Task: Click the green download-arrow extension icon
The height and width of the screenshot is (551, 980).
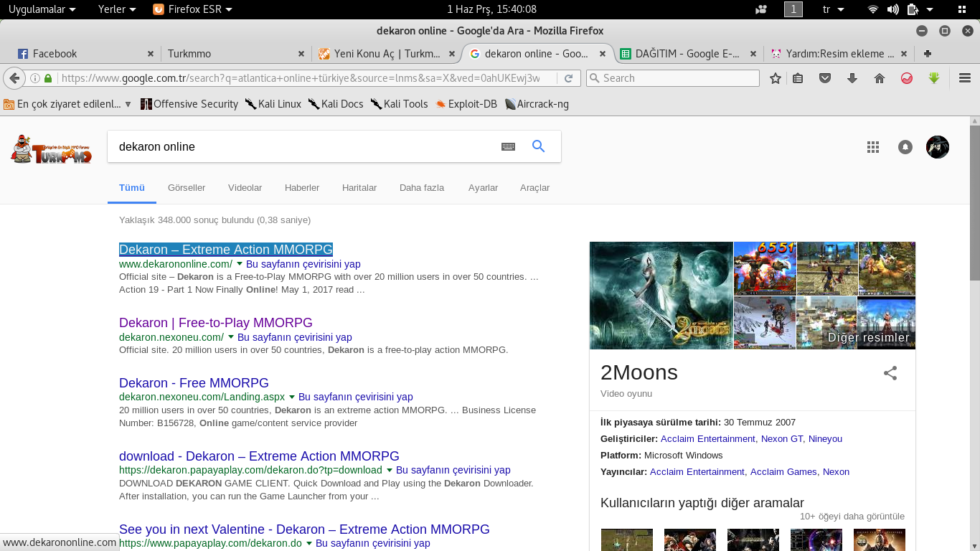Action: (934, 78)
